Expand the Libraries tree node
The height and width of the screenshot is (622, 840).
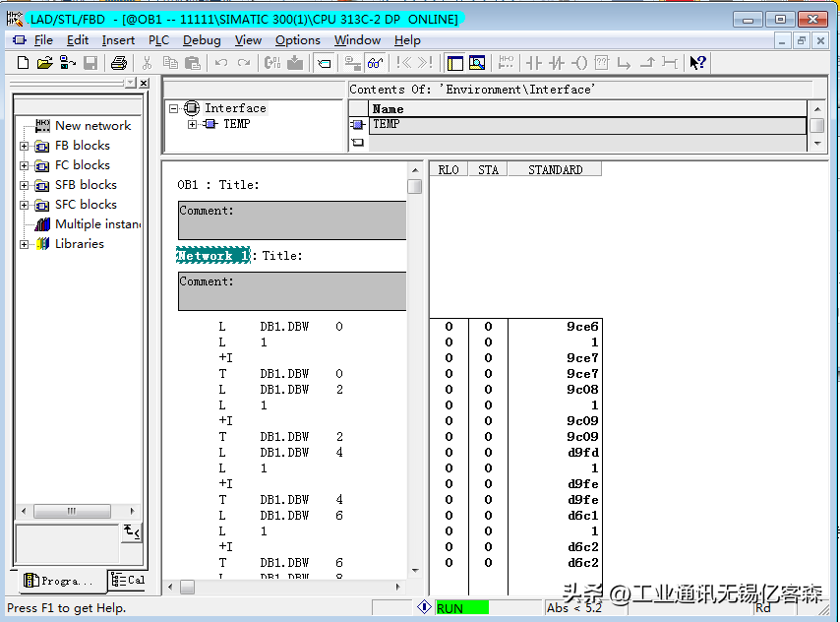(25, 244)
